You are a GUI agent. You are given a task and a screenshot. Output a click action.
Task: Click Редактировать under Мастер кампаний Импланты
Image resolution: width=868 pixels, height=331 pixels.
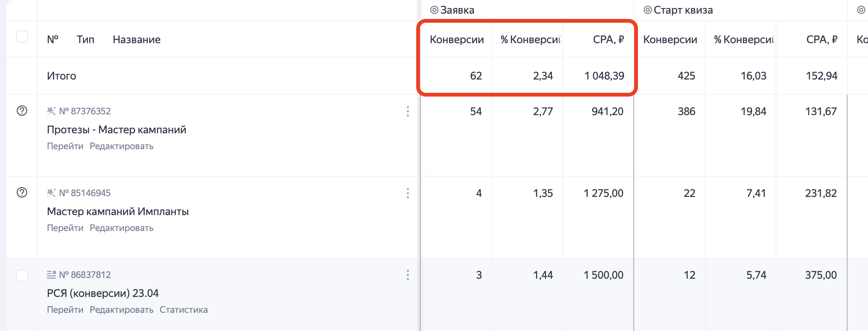click(x=121, y=228)
